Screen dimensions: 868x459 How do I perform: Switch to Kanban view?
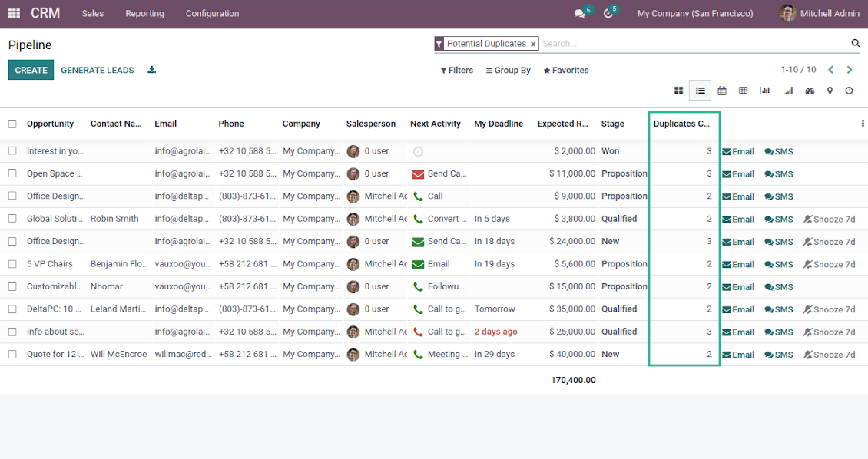point(678,91)
